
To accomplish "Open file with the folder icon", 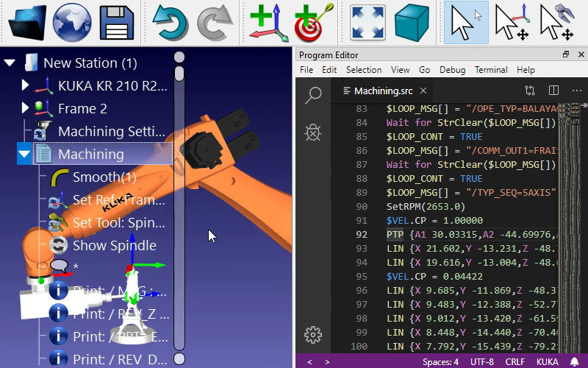I will pyautogui.click(x=27, y=23).
